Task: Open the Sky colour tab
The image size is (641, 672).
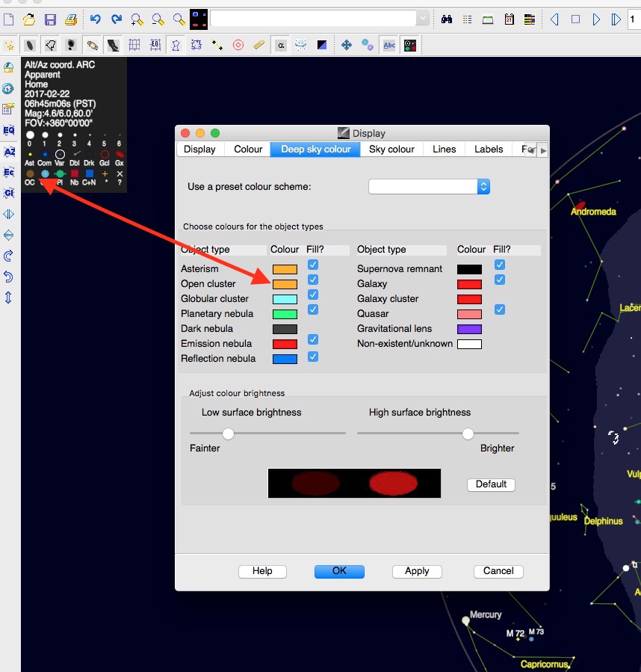Action: pos(391,149)
